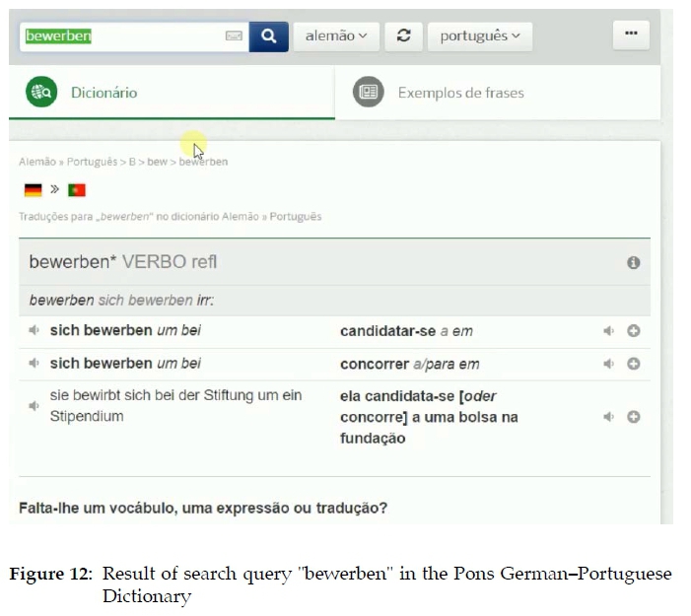Open the 'português' target language dropdown

(480, 36)
